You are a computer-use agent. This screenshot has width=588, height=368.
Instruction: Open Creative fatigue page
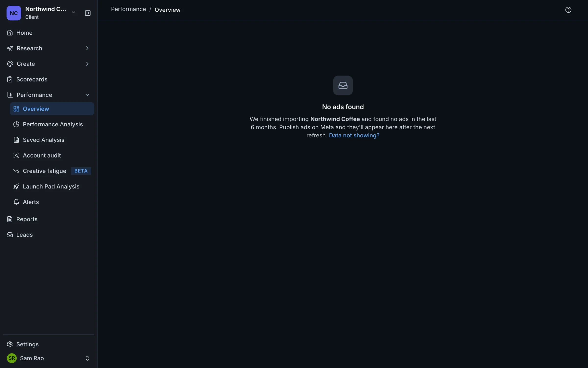[x=52, y=171]
